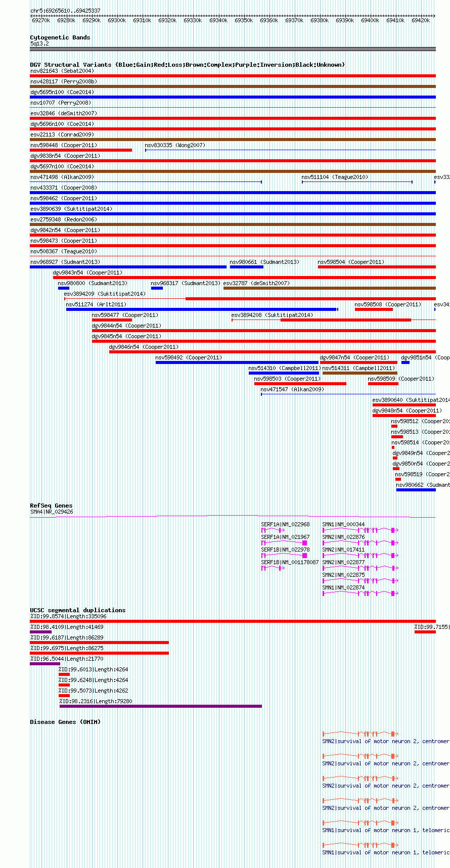
Task: Select variant nsv598504 (Cooper2011)
Action: pyautogui.click(x=377, y=266)
